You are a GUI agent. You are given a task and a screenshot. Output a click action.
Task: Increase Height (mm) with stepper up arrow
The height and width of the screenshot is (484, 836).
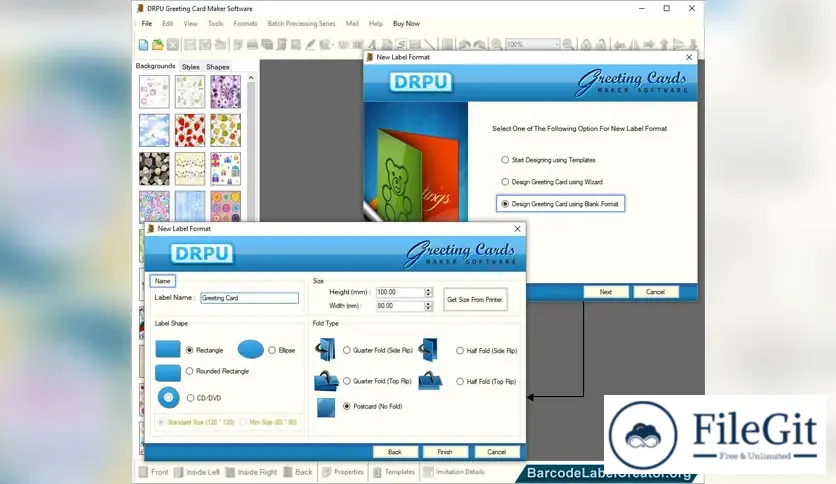[x=428, y=290]
